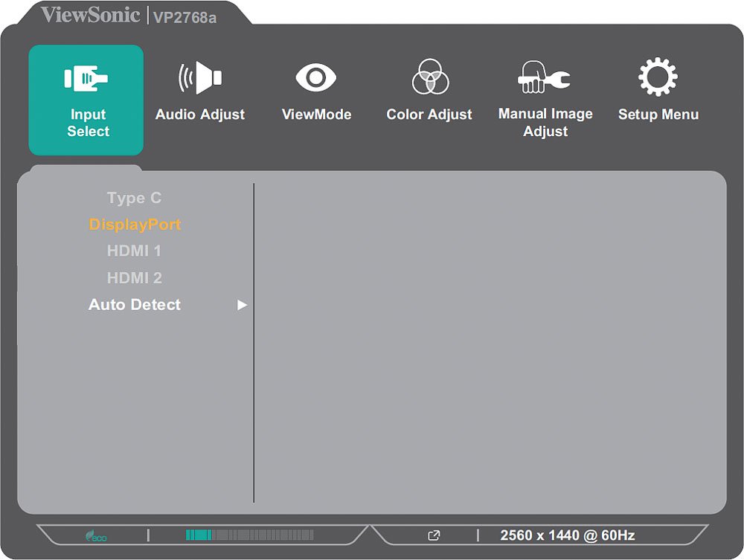Click the ViewSonic logo

click(90, 15)
